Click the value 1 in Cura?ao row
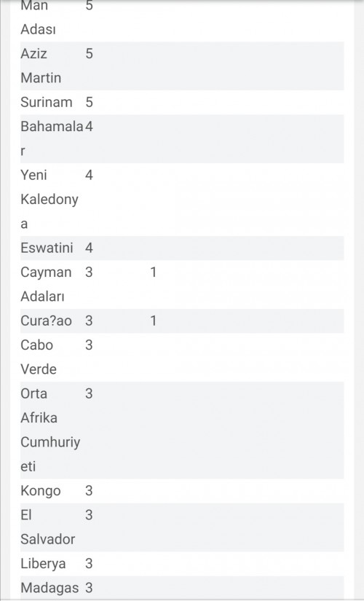The width and height of the screenshot is (364, 601). (x=154, y=321)
